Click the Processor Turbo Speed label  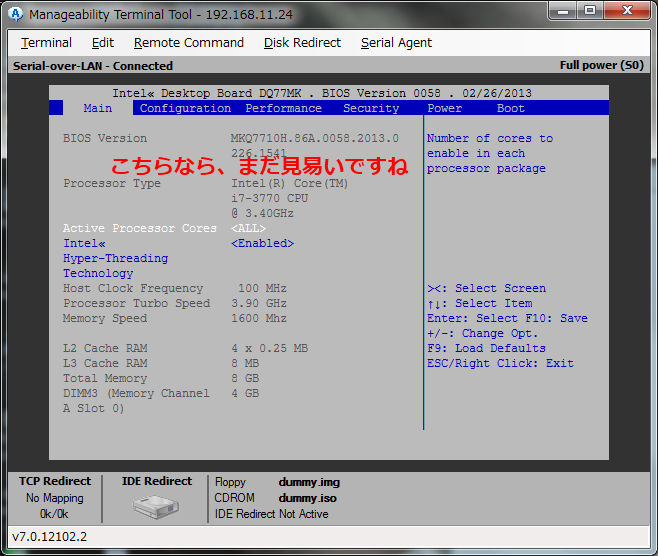pos(136,303)
